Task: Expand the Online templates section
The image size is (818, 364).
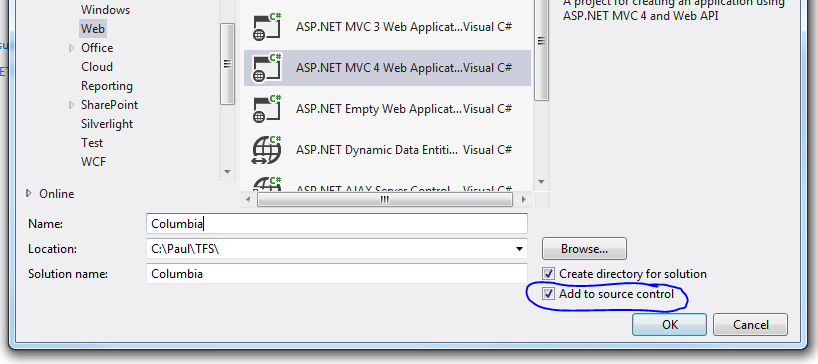Action: pos(29,194)
